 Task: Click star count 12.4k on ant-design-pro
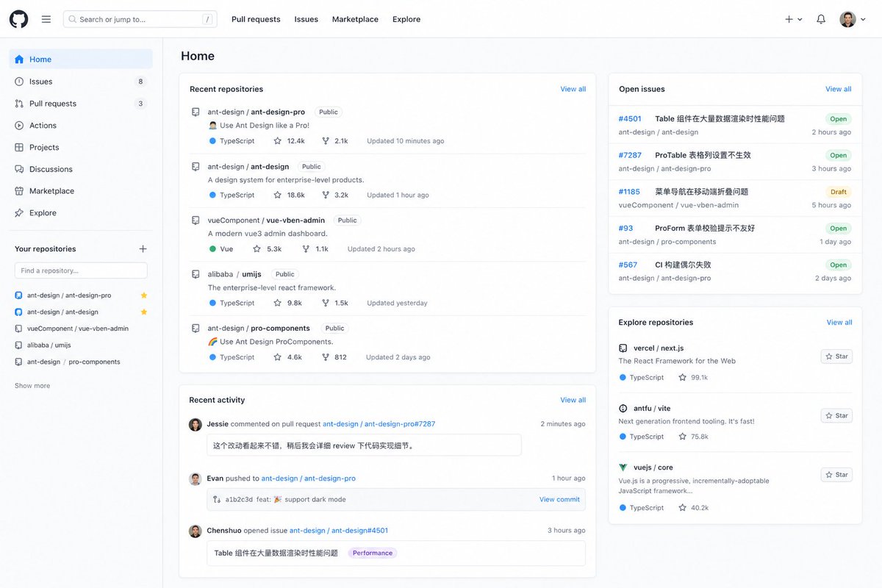coord(289,141)
